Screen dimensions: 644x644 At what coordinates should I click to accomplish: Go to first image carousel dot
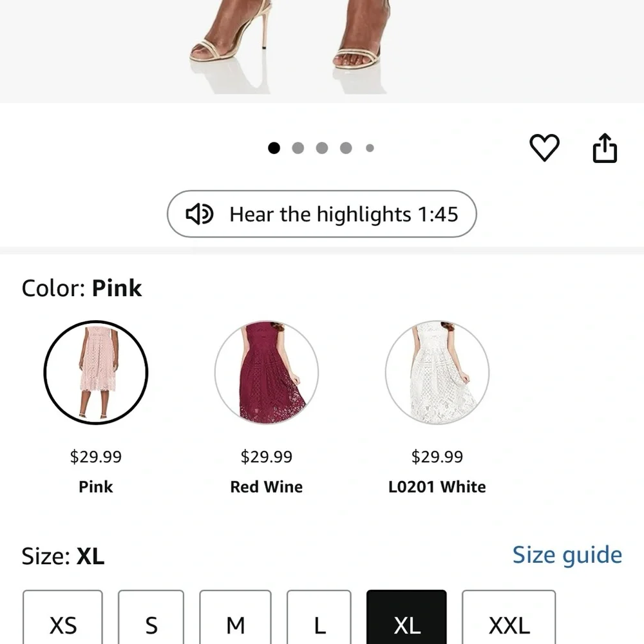coord(274,148)
